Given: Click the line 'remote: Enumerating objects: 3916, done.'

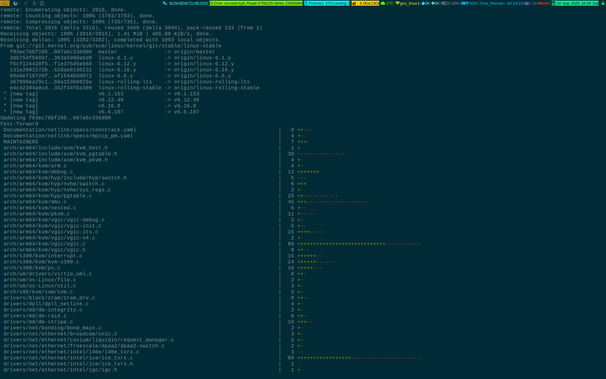Looking at the screenshot, I should tap(63, 10).
